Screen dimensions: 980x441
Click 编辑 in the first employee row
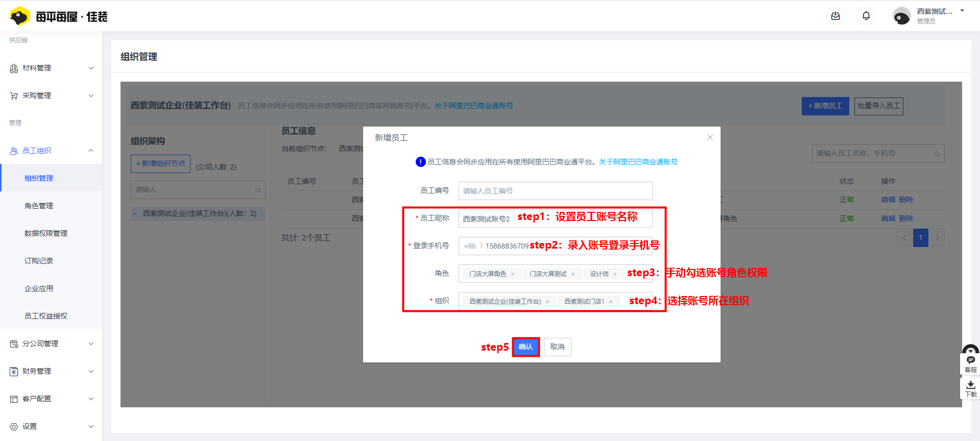click(888, 200)
